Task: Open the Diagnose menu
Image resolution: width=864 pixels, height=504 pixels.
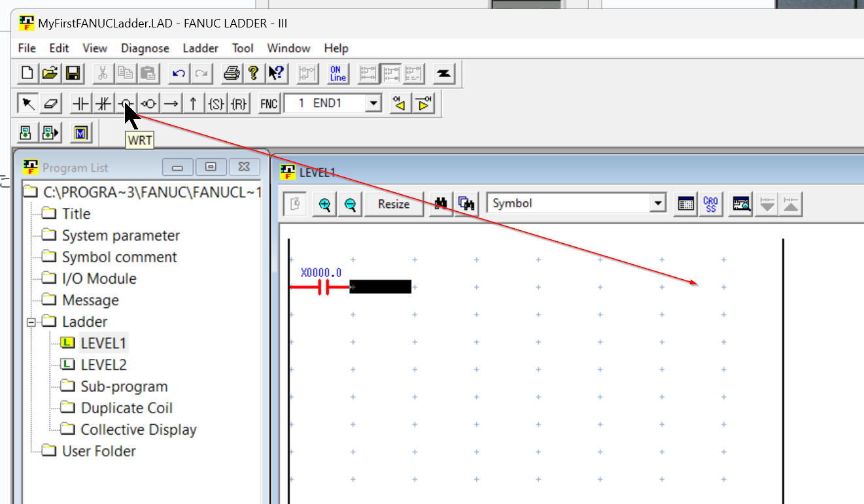Action: tap(145, 48)
